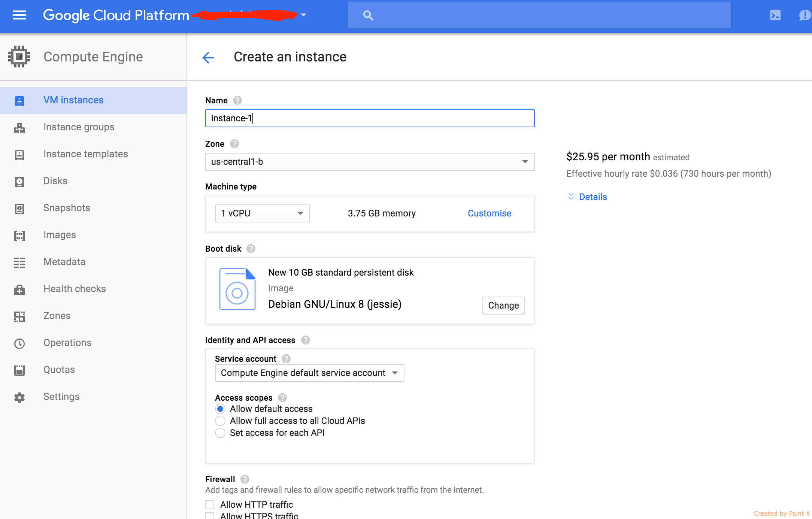Show help for the Name field

click(237, 100)
